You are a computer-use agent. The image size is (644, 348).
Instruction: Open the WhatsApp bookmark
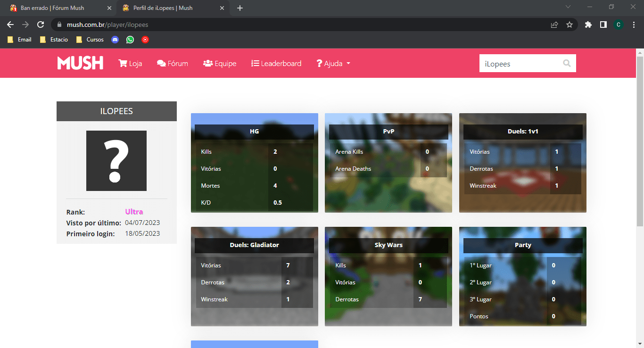pyautogui.click(x=130, y=40)
